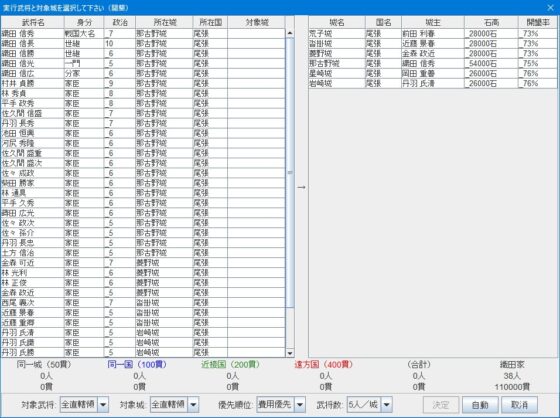The width and height of the screenshot is (560, 418).
Task: Select officer 村井 貞勝 row
Action: (x=143, y=84)
